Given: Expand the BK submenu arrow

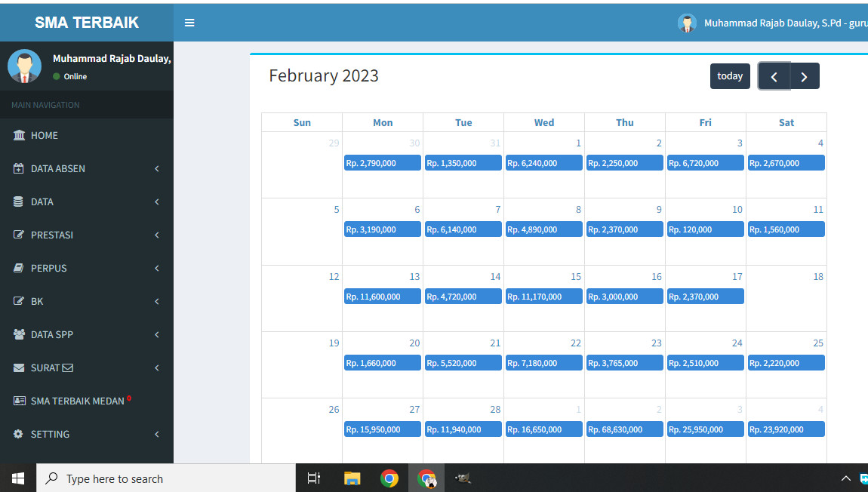Looking at the screenshot, I should pyautogui.click(x=157, y=301).
